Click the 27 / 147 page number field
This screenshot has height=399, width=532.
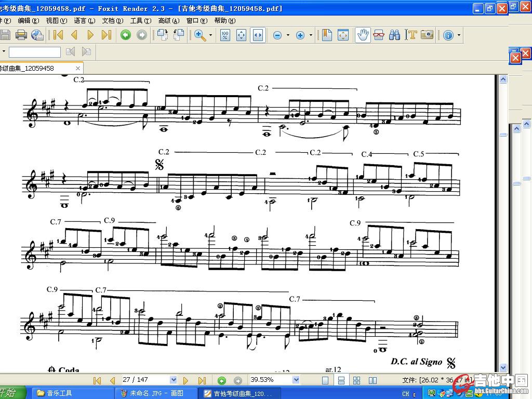pyautogui.click(x=145, y=380)
